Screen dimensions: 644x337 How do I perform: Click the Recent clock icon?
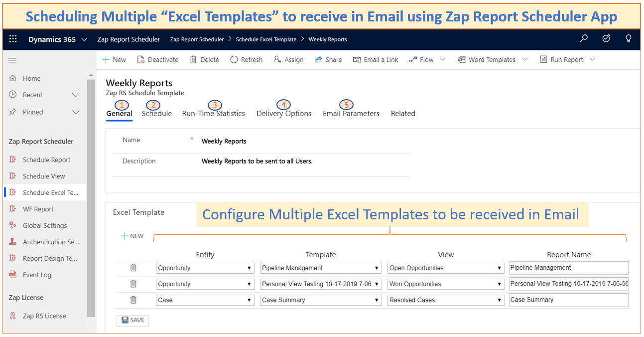click(x=13, y=95)
